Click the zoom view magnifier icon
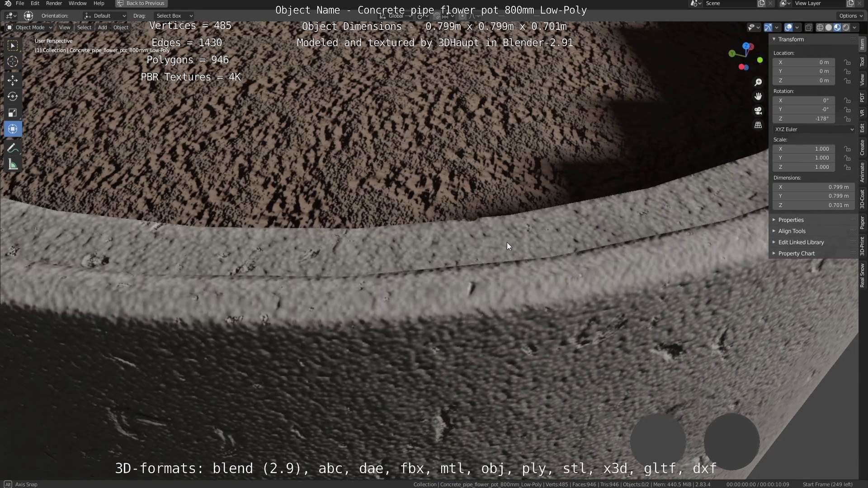The width and height of the screenshot is (868, 488). click(x=758, y=82)
